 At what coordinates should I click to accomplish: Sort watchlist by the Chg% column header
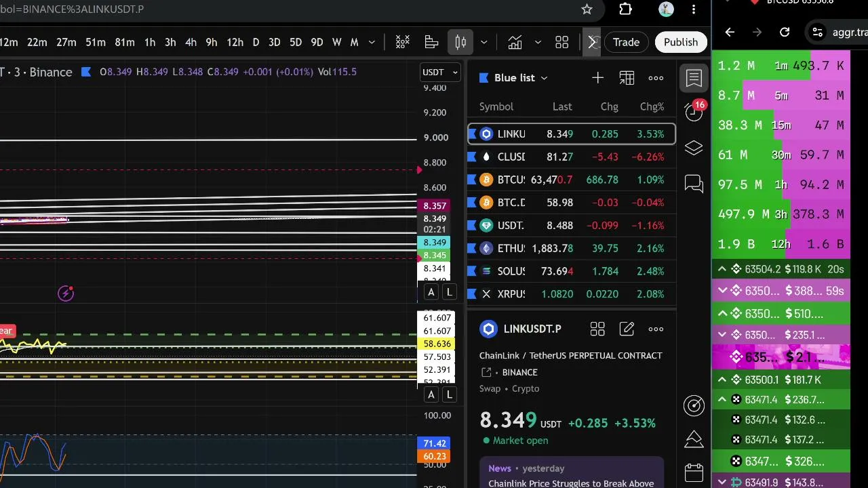652,106
